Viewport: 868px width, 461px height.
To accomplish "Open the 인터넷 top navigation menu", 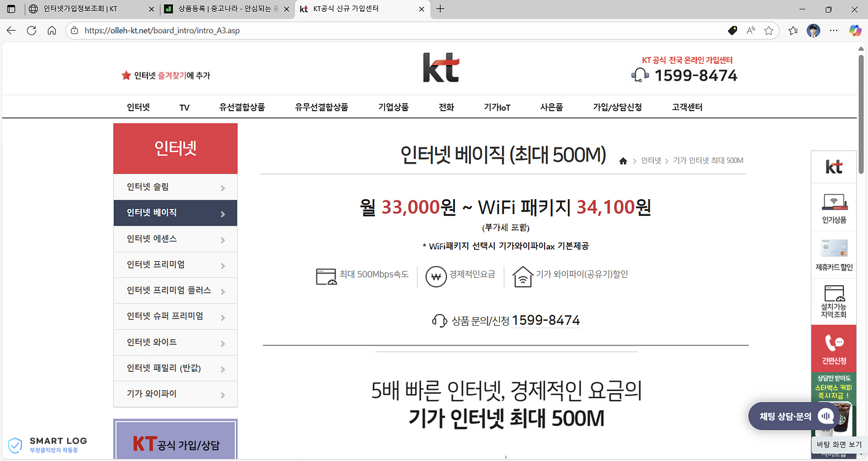I will tap(138, 107).
